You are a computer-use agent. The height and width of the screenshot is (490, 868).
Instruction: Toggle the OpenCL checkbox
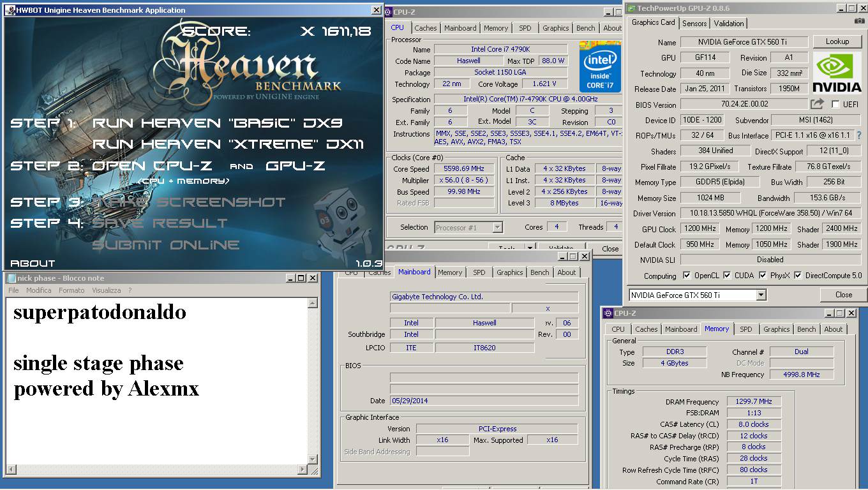(x=687, y=276)
